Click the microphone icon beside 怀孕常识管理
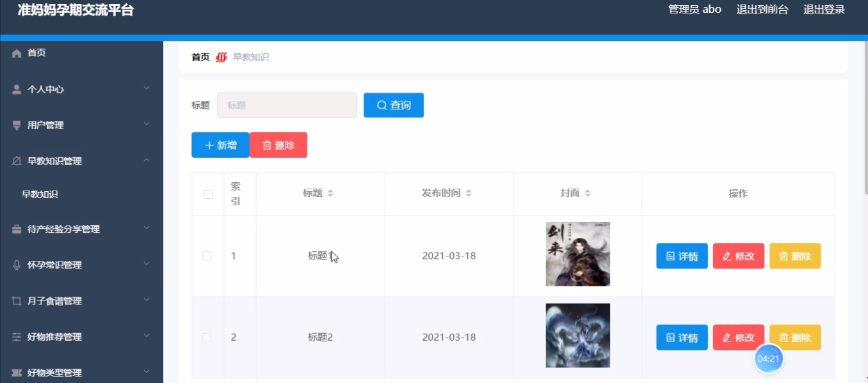The image size is (868, 383). coord(17,265)
